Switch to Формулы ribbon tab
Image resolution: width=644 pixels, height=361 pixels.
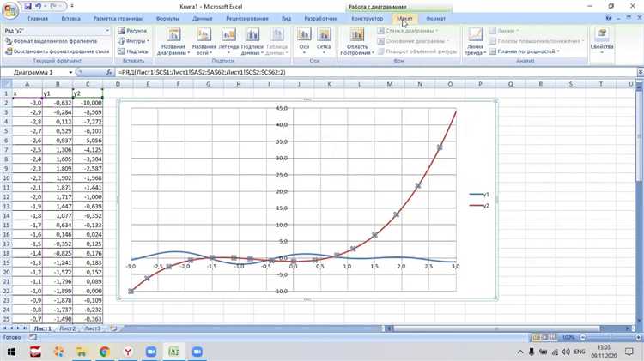tap(167, 19)
